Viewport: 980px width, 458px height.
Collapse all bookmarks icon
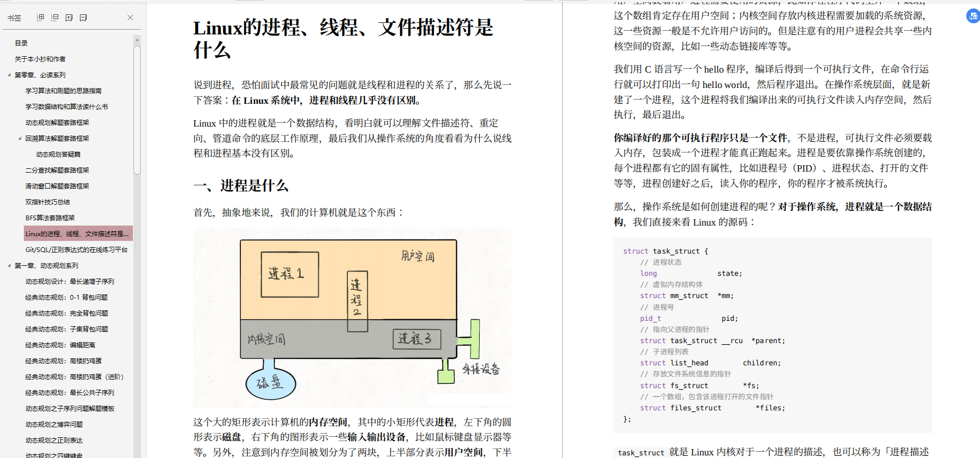pyautogui.click(x=55, y=17)
